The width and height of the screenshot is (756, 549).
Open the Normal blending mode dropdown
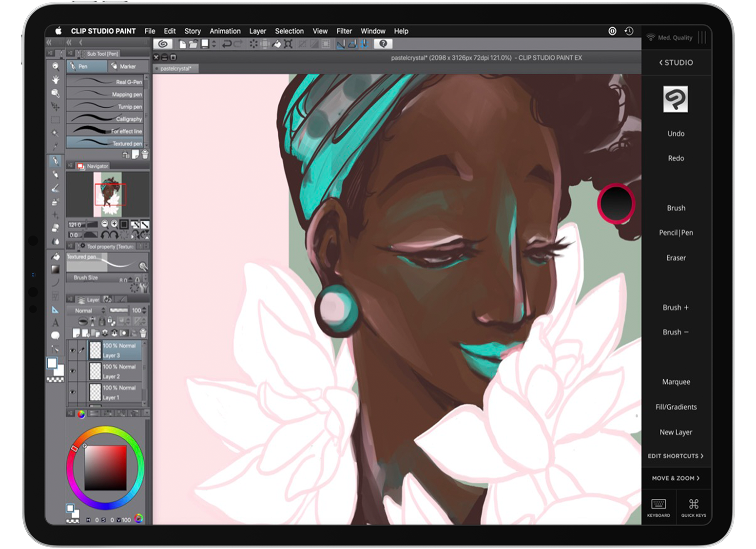tap(86, 311)
